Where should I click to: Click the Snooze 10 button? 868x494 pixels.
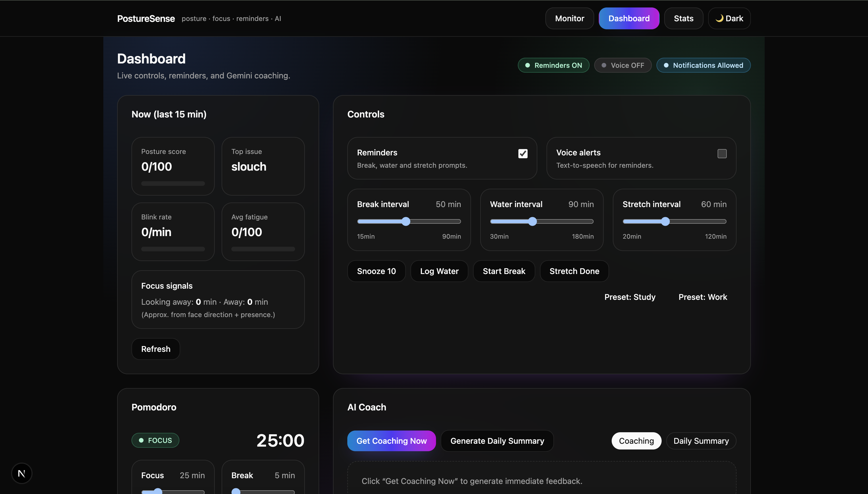376,271
